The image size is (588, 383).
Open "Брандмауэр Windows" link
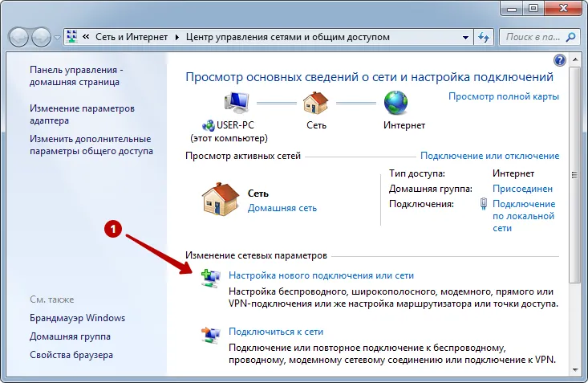point(78,318)
